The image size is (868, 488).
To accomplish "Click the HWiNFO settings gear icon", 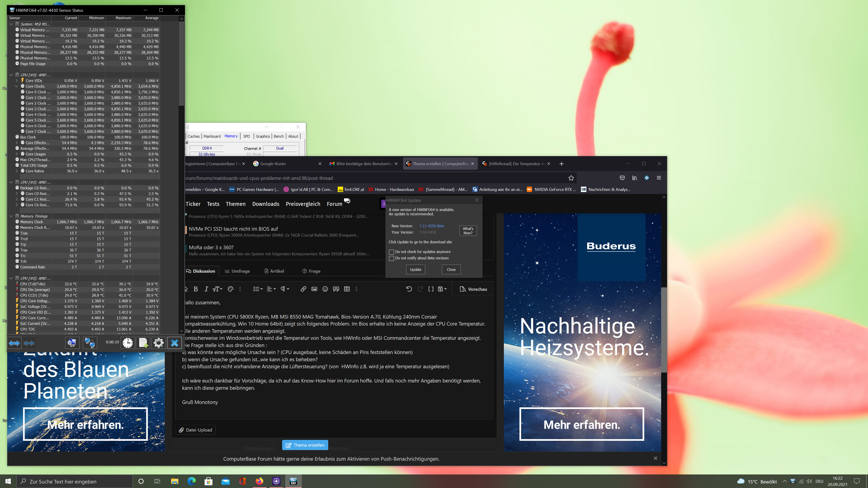I will coord(158,343).
